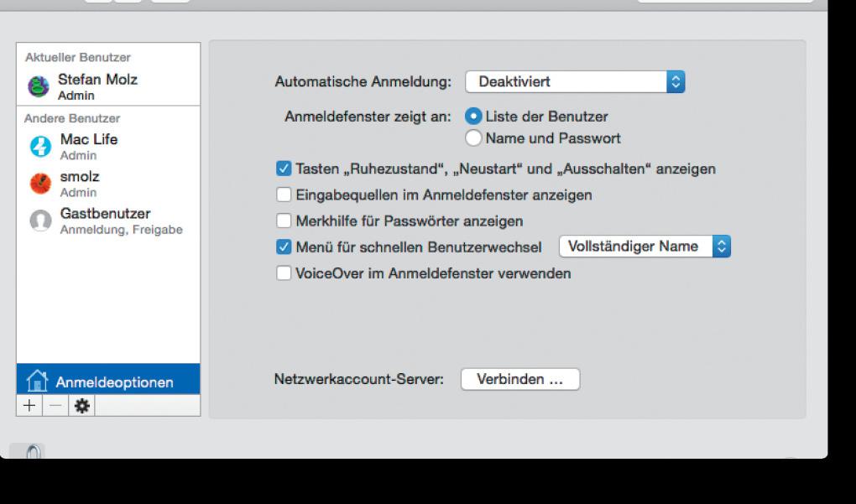Click the smolz account avatar
This screenshot has height=504, width=856.
click(40, 184)
